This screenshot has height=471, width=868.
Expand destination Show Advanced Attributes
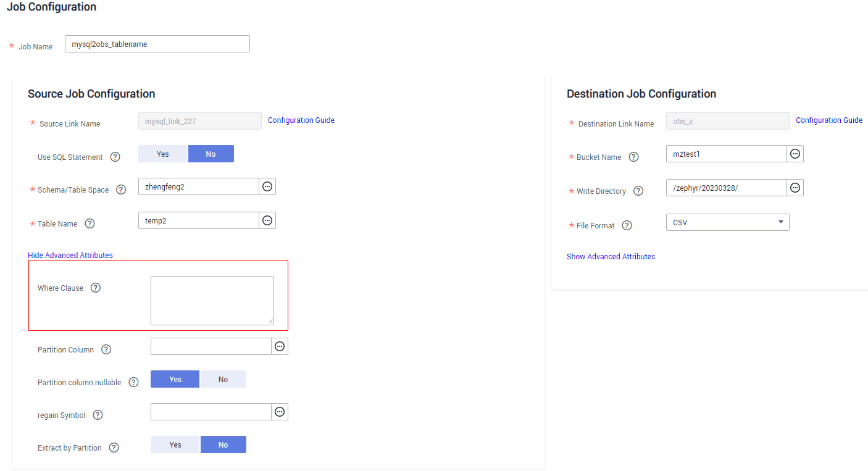(611, 256)
